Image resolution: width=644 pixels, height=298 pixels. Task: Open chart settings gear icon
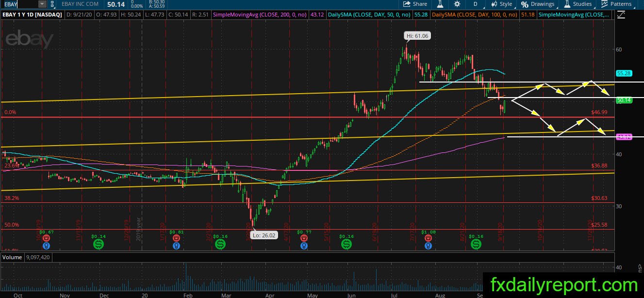[x=458, y=4]
